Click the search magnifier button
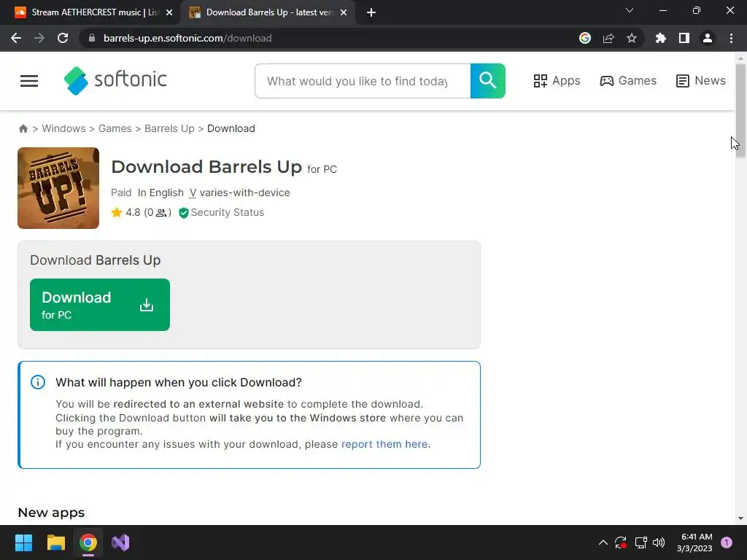 487,81
